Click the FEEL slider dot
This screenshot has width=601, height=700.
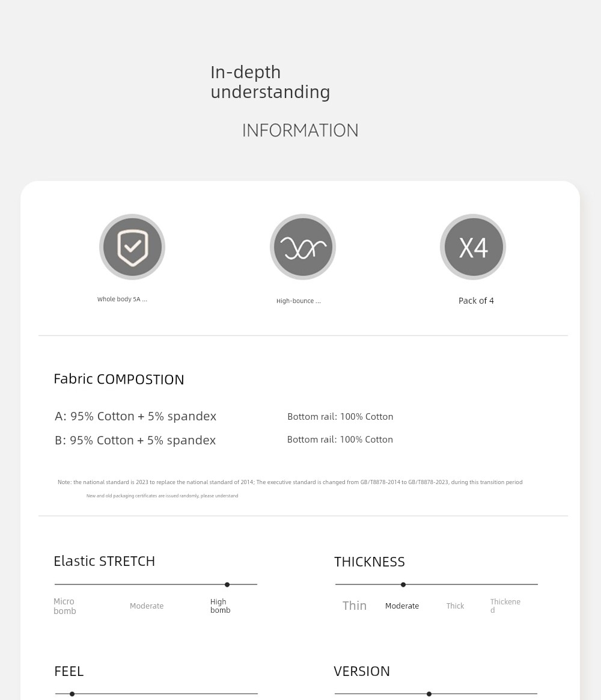tap(72, 694)
